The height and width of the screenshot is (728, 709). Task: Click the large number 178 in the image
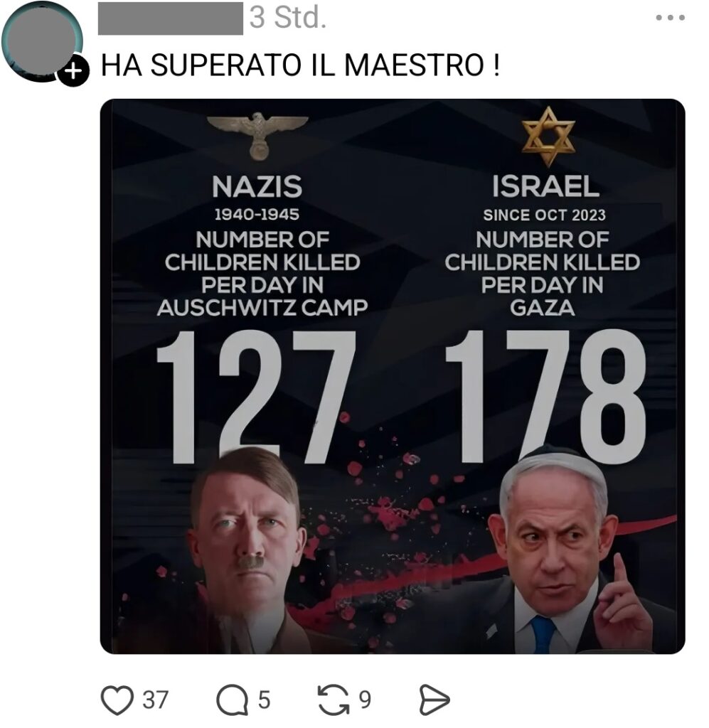pos(545,397)
